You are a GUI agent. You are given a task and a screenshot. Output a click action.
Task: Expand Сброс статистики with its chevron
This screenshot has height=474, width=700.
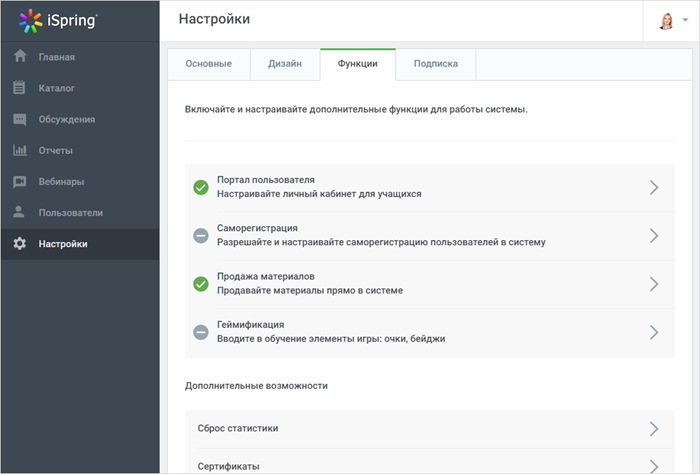coord(654,429)
